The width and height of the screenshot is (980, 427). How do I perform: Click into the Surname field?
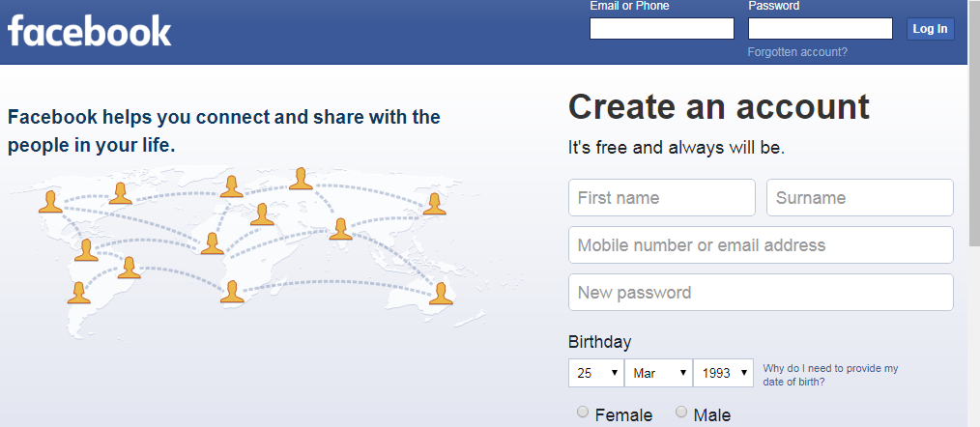pos(860,197)
